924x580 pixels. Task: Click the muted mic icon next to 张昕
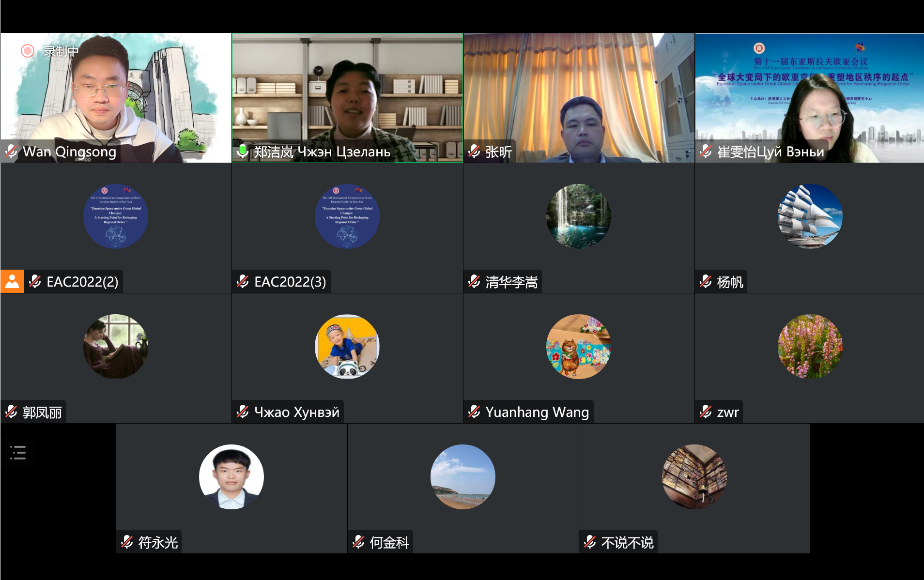[x=475, y=152]
